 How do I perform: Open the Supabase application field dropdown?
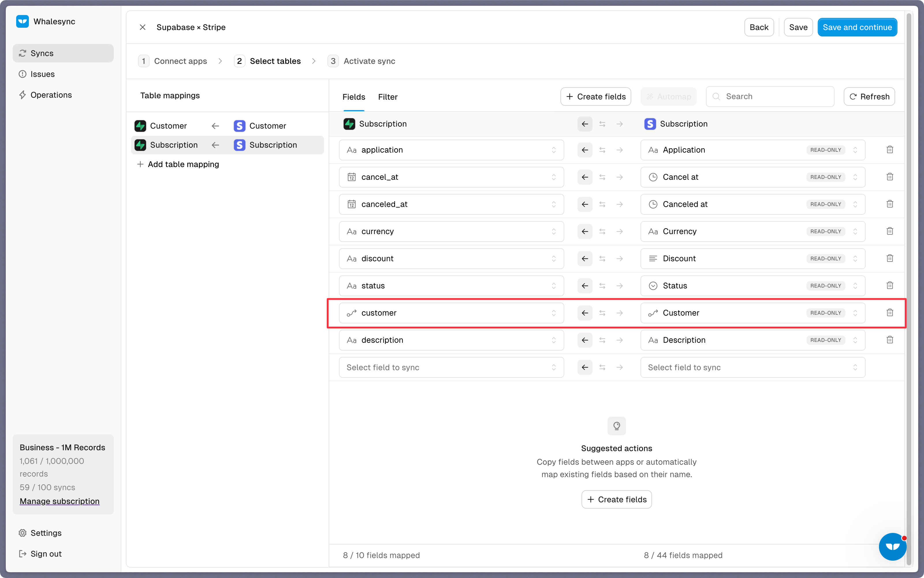click(451, 150)
